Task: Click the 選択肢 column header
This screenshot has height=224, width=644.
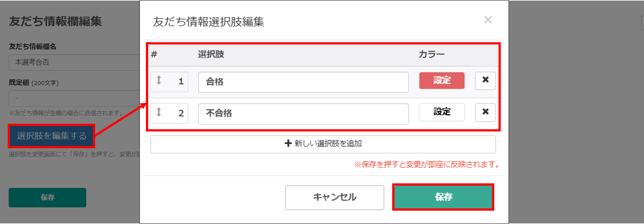Action: click(211, 54)
